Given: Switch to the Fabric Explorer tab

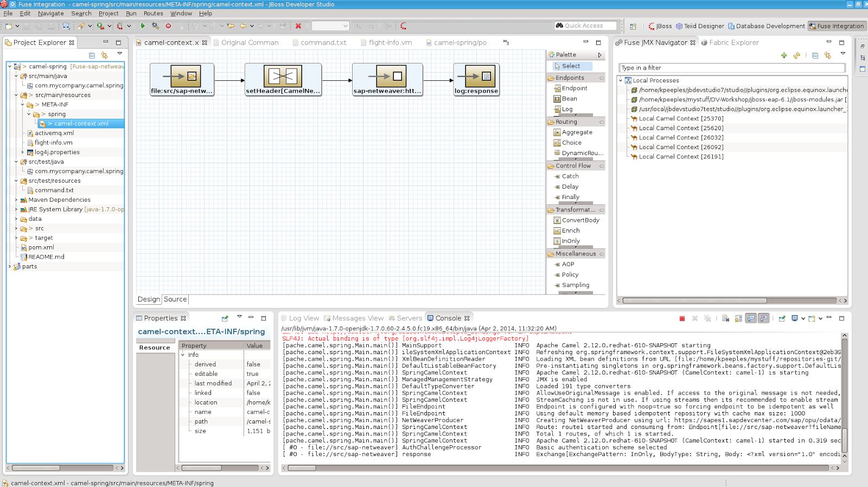Looking at the screenshot, I should tap(730, 43).
